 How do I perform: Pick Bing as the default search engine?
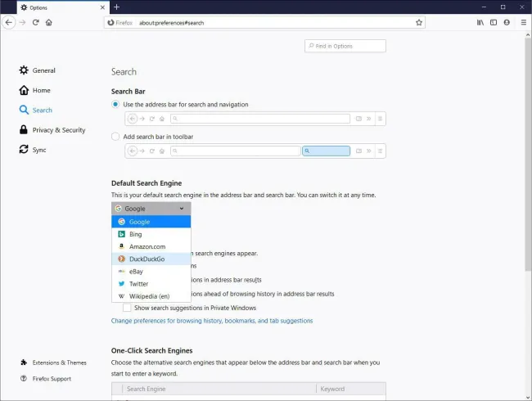(x=135, y=234)
